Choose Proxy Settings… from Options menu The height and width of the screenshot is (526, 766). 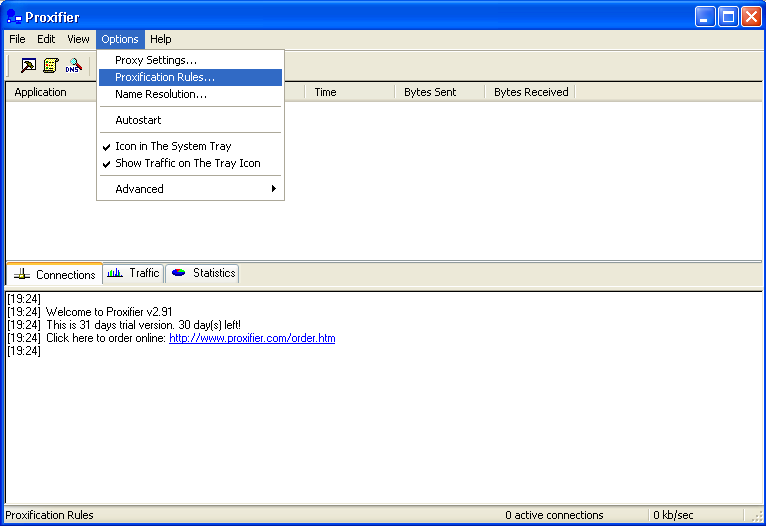tap(190, 60)
